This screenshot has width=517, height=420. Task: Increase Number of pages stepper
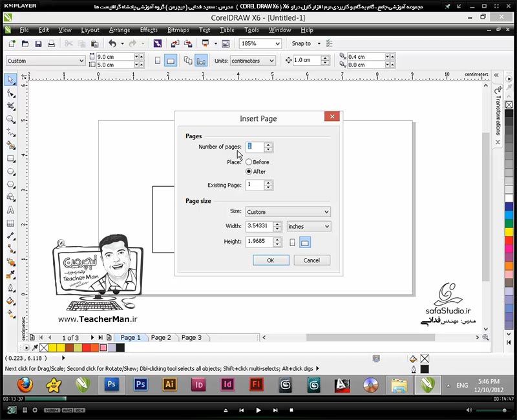(268, 145)
